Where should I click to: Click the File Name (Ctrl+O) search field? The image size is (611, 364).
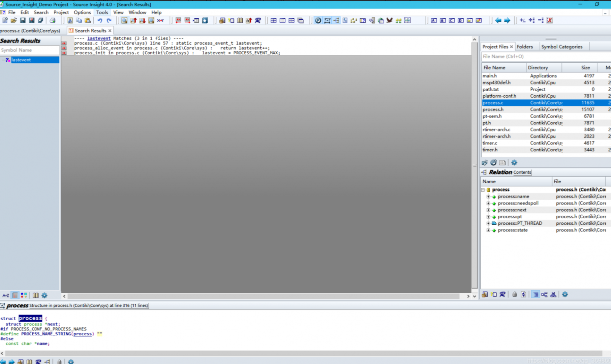pos(546,57)
